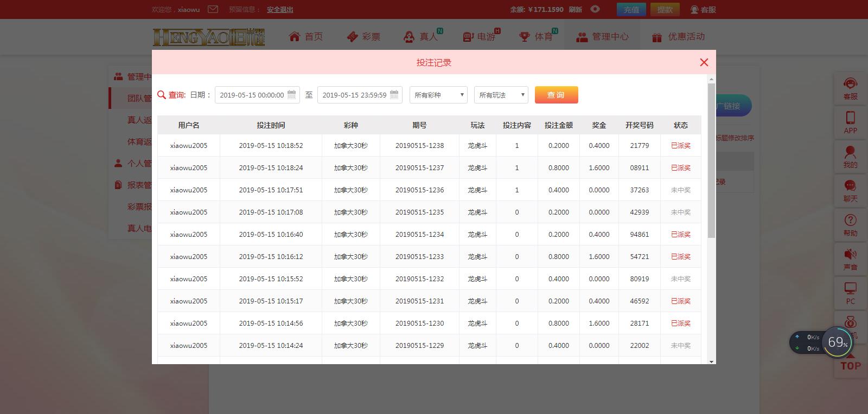Click bet time 2019-05-15 10:15:17
Viewport: 868px width, 414px height.
pyautogui.click(x=271, y=301)
